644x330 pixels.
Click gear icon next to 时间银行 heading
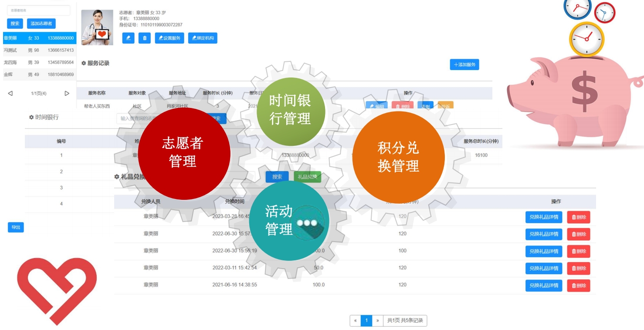(31, 118)
